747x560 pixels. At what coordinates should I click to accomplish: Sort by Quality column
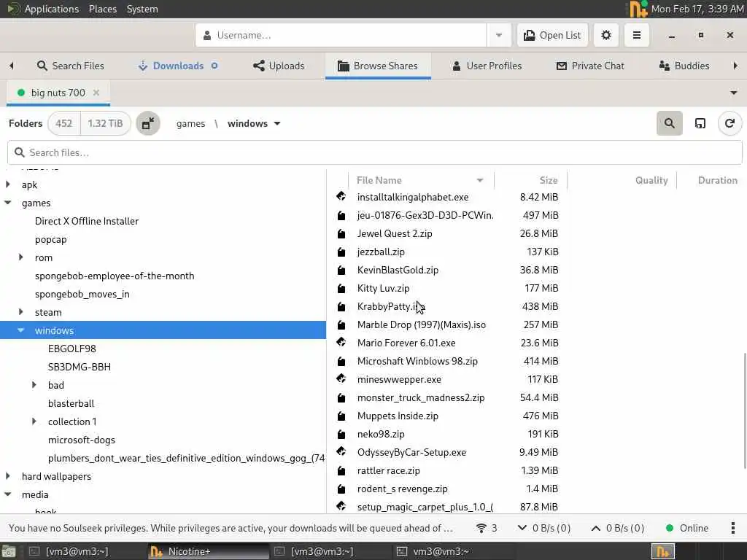622,181
